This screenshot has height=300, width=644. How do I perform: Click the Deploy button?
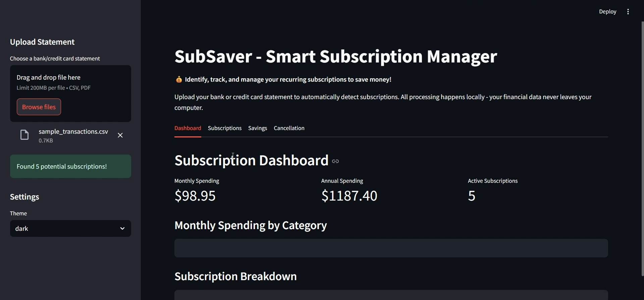[x=608, y=11]
